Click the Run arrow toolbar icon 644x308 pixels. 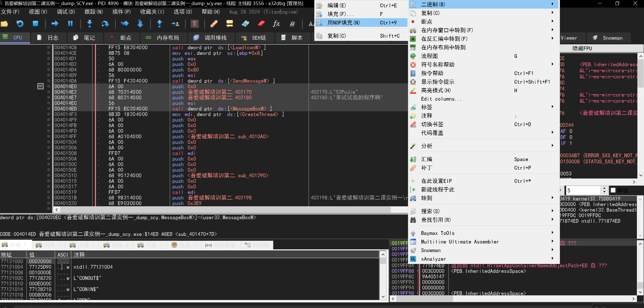coord(55,24)
